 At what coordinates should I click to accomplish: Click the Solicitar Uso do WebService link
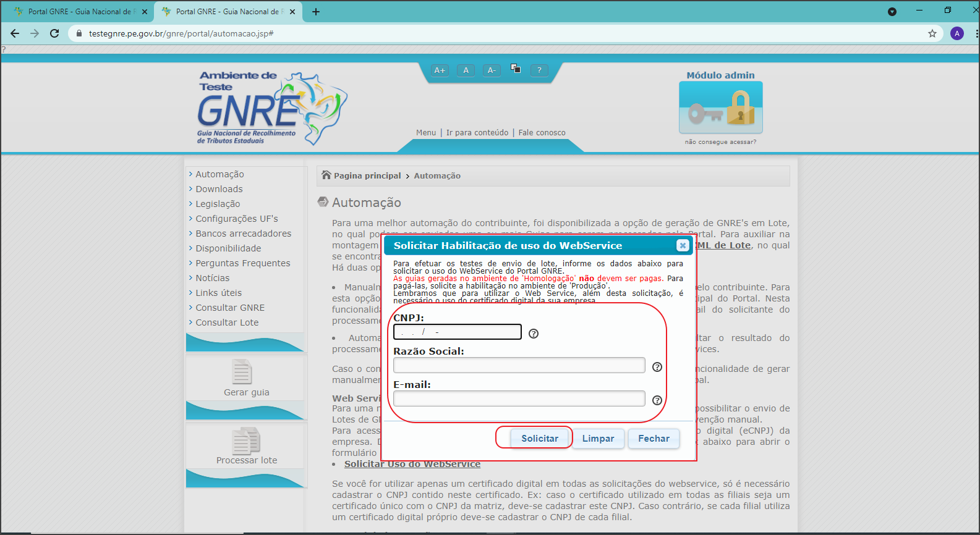click(412, 464)
